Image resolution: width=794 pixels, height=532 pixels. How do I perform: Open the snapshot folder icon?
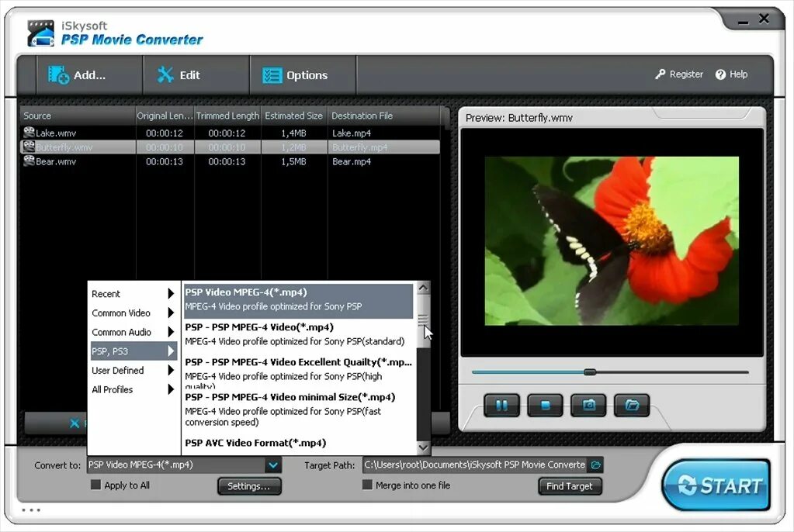pyautogui.click(x=632, y=406)
